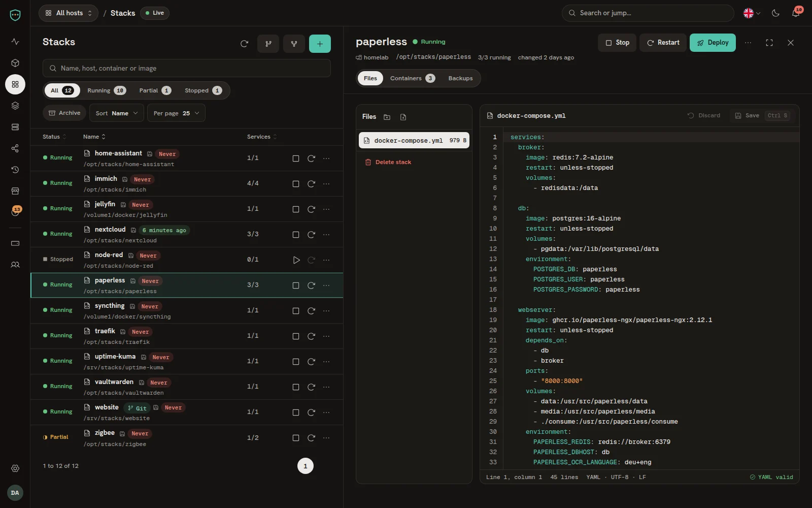Open notifications bell
The image size is (812, 508).
796,13
